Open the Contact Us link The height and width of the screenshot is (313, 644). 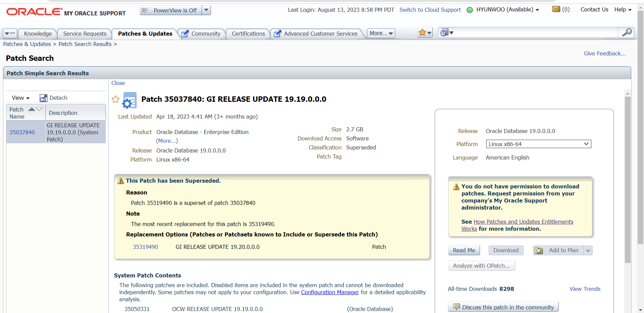[594, 9]
